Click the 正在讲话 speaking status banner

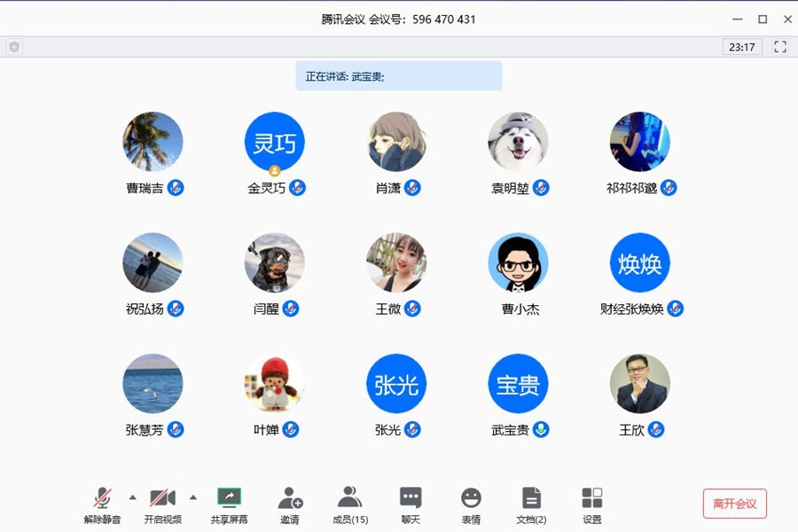tap(399, 76)
